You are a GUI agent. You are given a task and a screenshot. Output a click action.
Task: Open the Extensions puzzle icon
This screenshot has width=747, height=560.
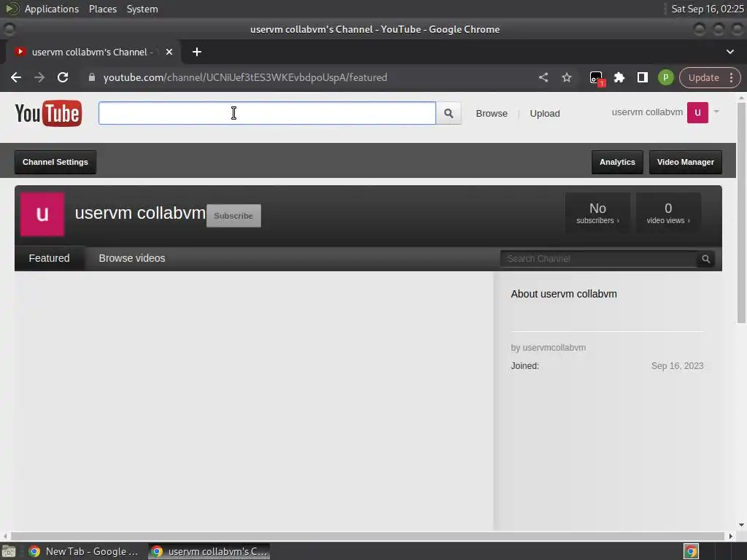coord(619,77)
